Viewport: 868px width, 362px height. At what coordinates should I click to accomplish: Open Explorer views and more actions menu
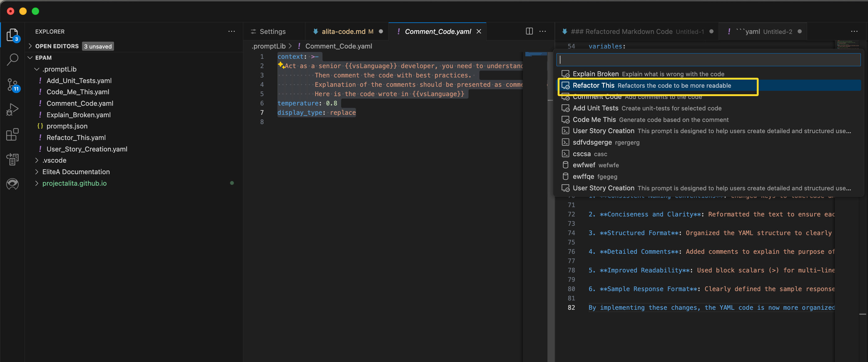click(x=231, y=31)
